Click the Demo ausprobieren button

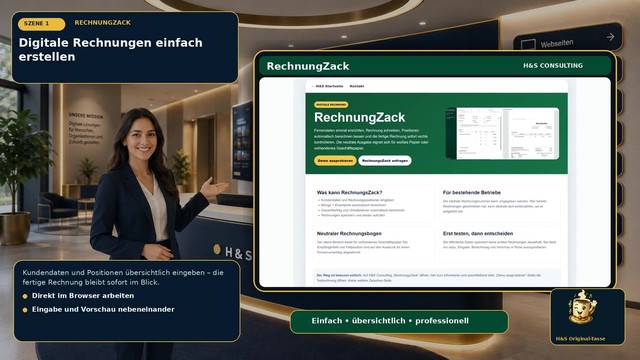[x=335, y=161]
